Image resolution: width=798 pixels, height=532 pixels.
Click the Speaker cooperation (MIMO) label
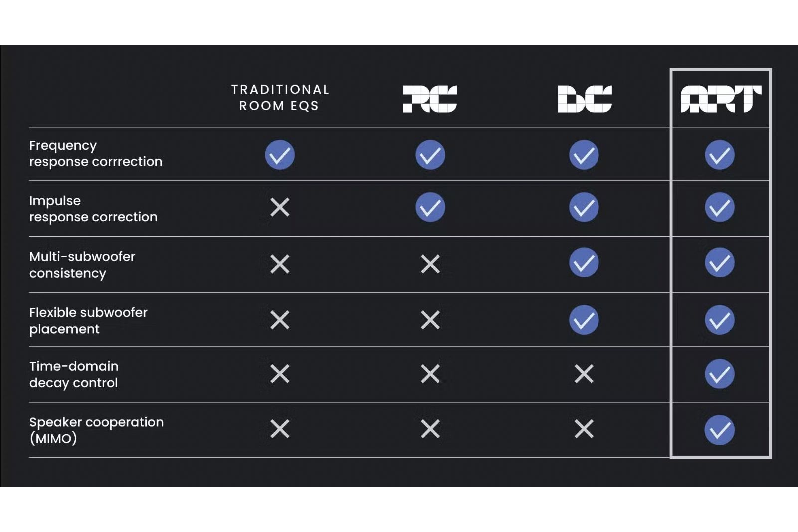[x=96, y=430]
